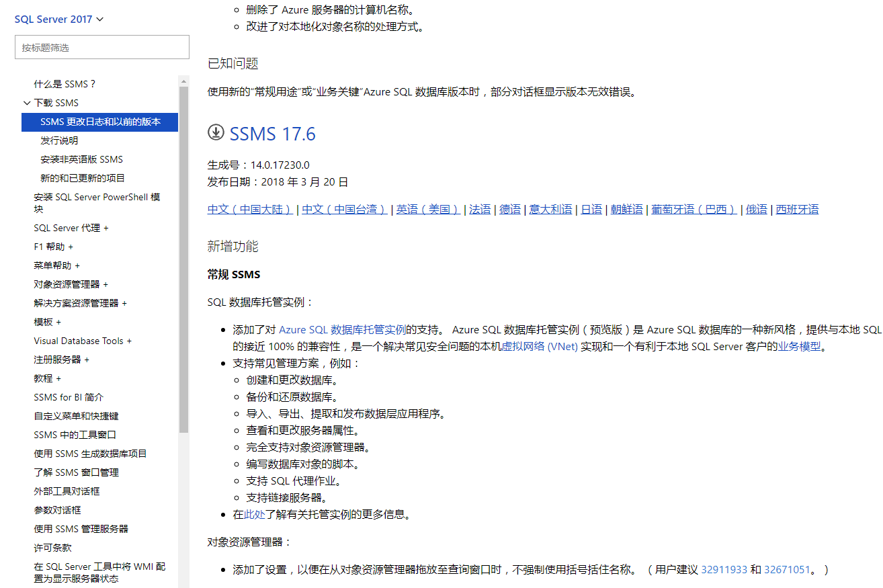
Task: Download 意大利语 version
Action: 551,209
